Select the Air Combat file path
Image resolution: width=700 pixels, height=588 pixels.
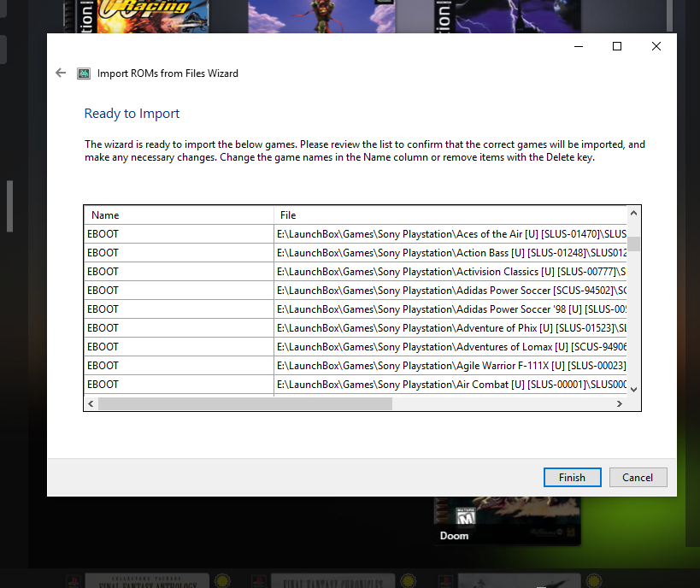(x=450, y=384)
